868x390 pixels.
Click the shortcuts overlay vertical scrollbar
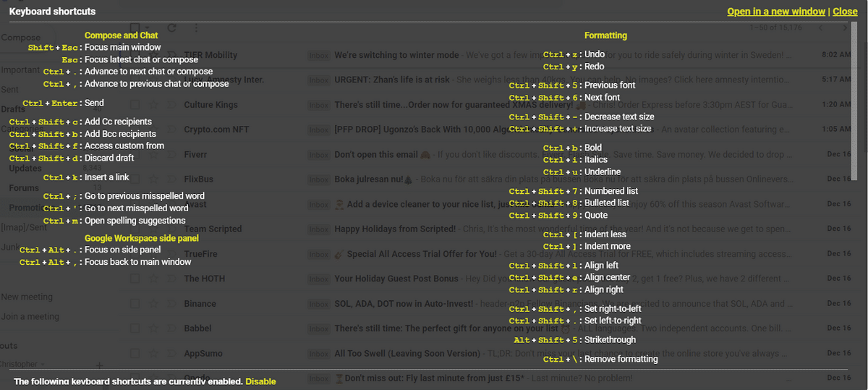tap(854, 101)
